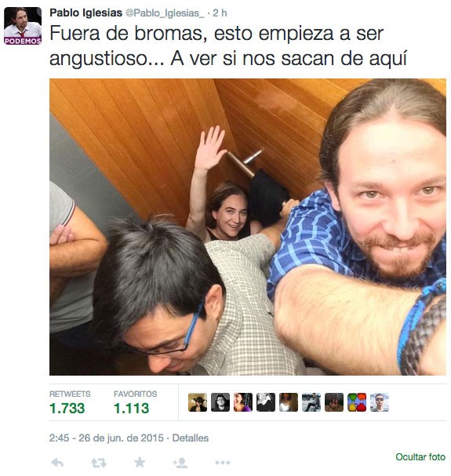Click the retweet icon below the tweet
Screen dimensions: 451x476
[99, 463]
